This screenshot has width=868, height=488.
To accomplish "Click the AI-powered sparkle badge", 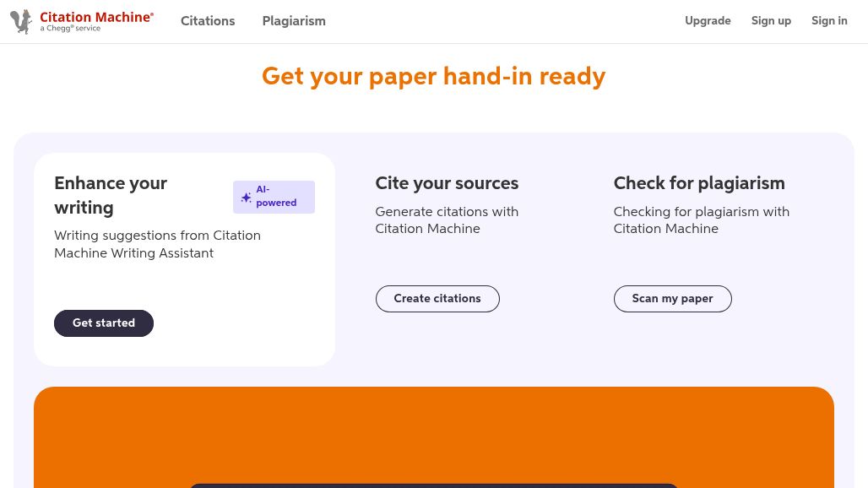I will (274, 197).
